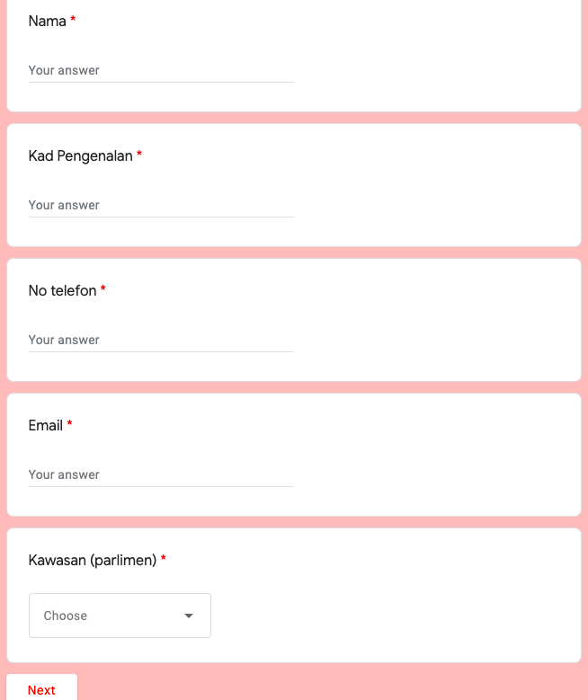The height and width of the screenshot is (700, 588).
Task: Click the Kawasan (parlimen) question label
Action: [93, 560]
